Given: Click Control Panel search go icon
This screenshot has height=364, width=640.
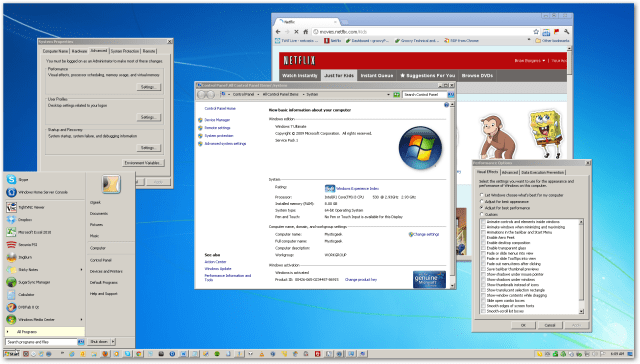Looking at the screenshot, I should pos(451,94).
